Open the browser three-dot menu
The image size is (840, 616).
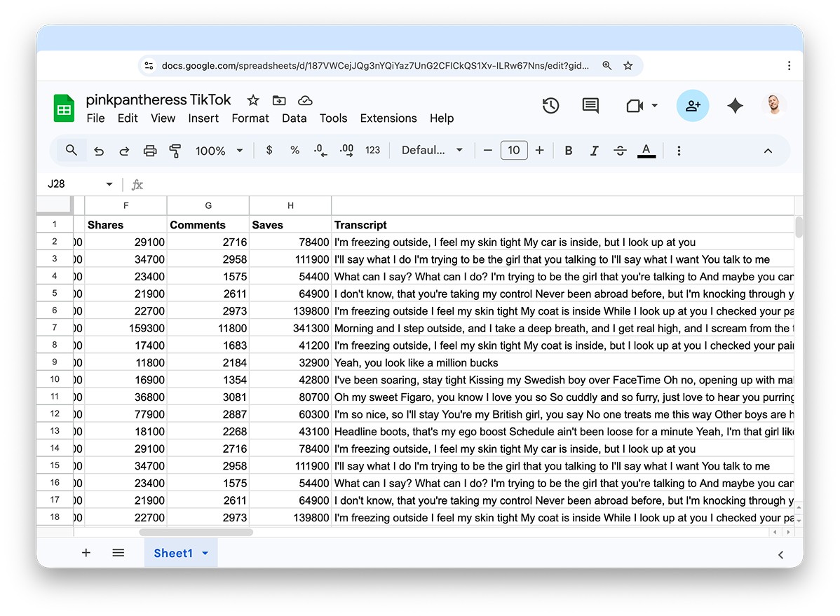(789, 65)
